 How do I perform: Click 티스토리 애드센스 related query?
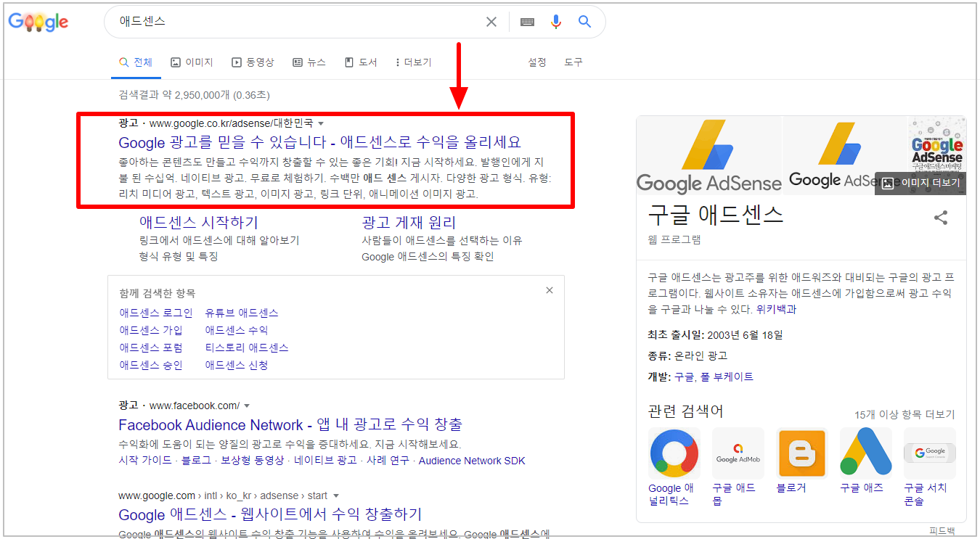[247, 347]
